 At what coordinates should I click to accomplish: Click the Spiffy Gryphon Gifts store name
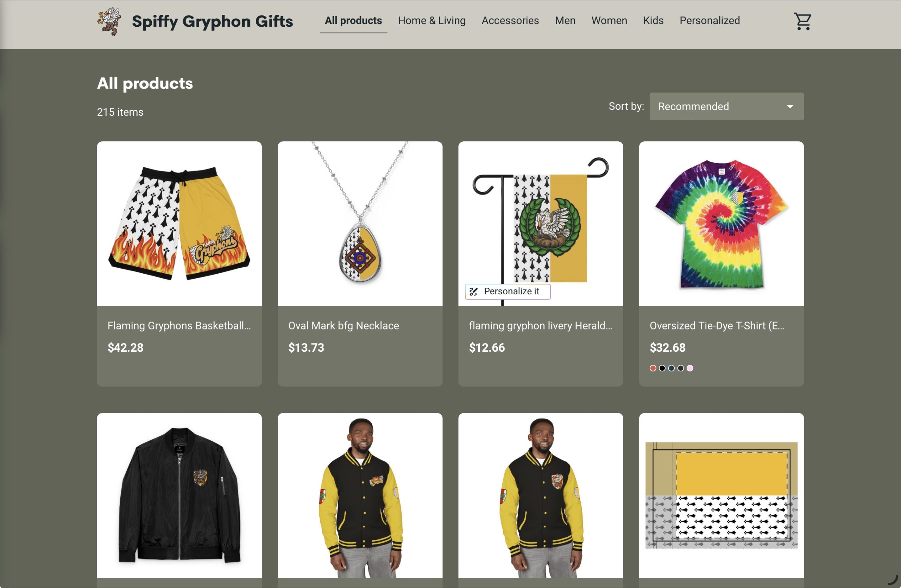pos(212,21)
